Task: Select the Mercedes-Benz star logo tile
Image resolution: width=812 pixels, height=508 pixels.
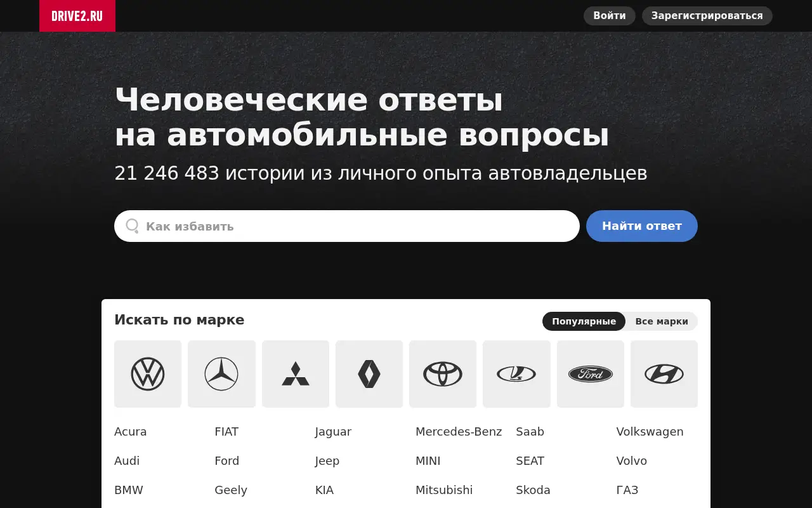Action: pos(221,374)
